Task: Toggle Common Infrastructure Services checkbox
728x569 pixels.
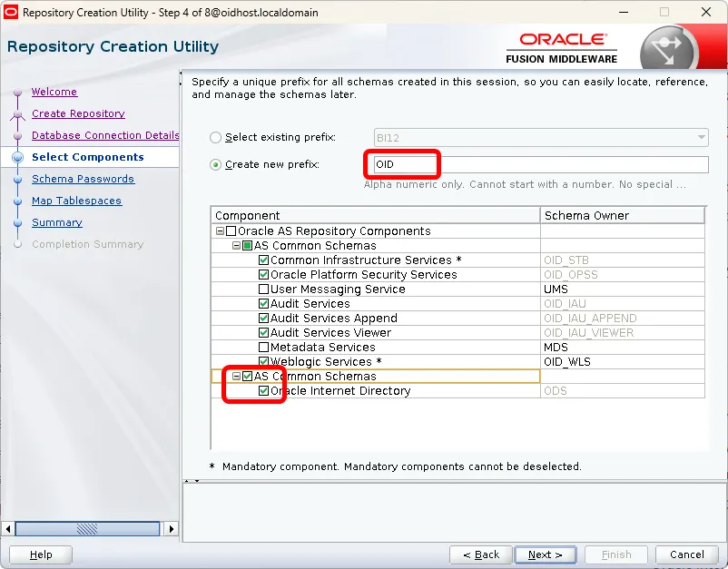Action: [264, 260]
